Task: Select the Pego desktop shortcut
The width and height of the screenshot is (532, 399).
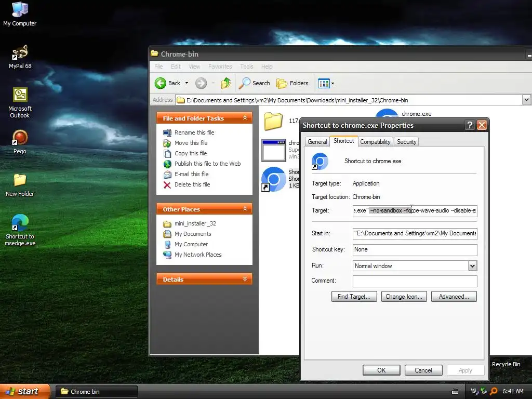Action: pos(20,142)
